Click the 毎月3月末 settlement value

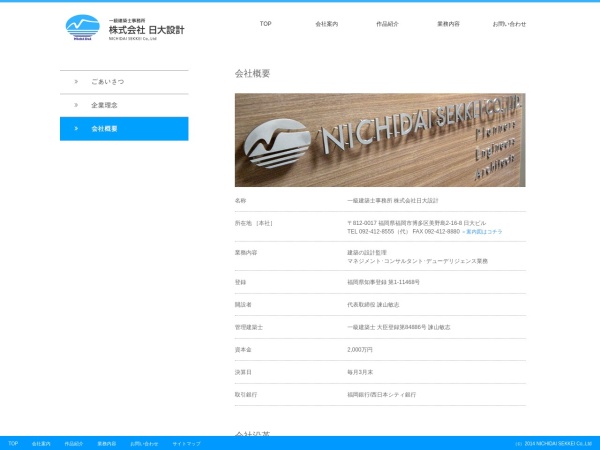360,372
